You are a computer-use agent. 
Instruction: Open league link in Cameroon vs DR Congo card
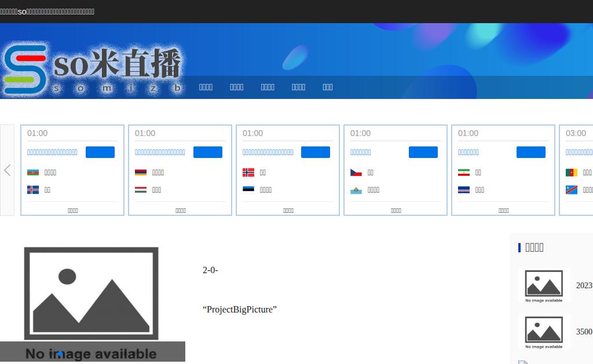579,152
